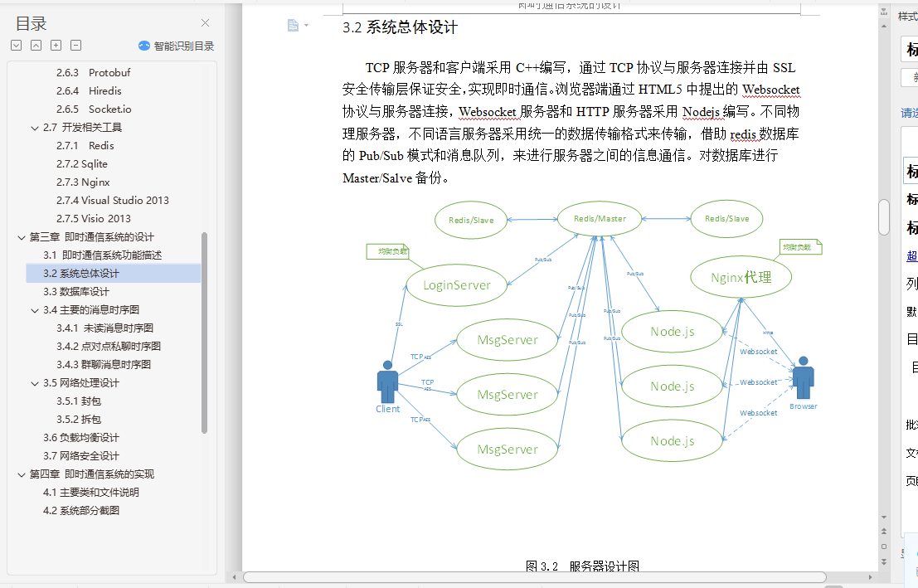The image size is (918, 588).
Task: Open 2.6.5 Socket.io in the outline
Action: click(94, 109)
